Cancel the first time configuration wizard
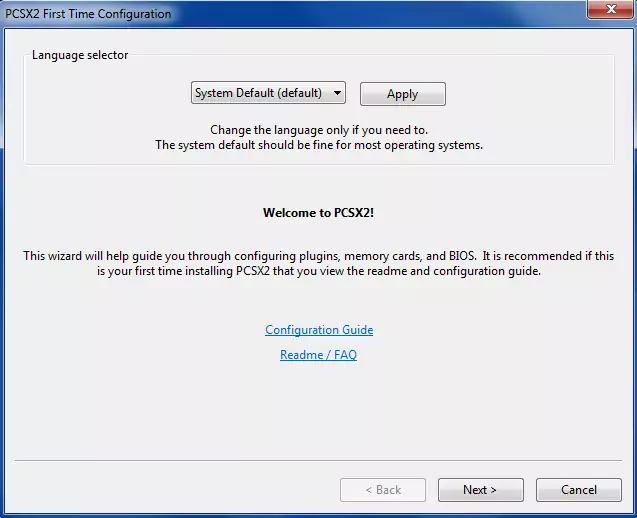The image size is (637, 518). pos(578,490)
